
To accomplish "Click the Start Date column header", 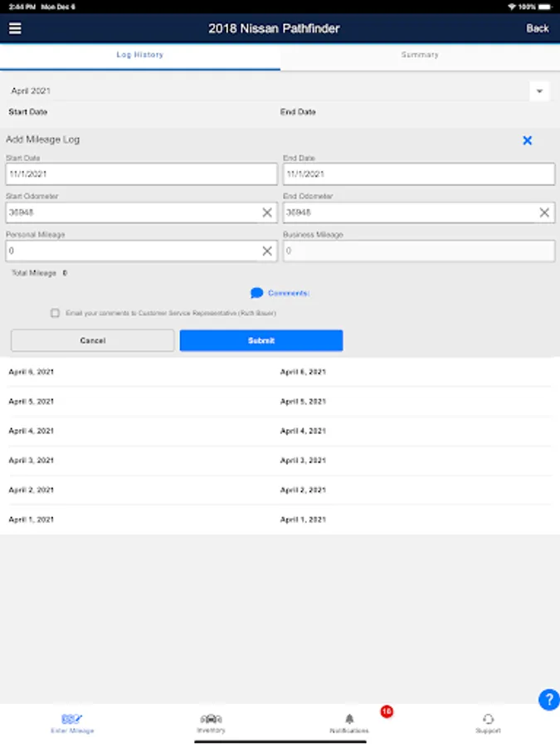I will (27, 112).
